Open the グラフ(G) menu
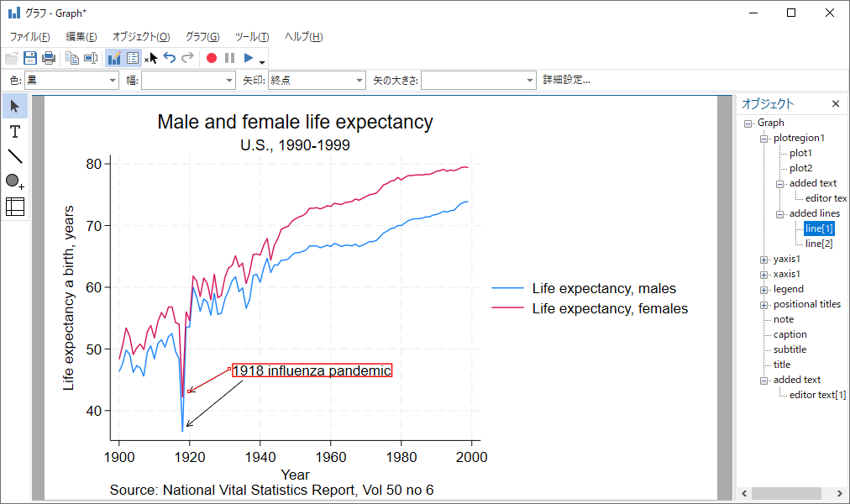The height and width of the screenshot is (504, 850). click(x=202, y=37)
